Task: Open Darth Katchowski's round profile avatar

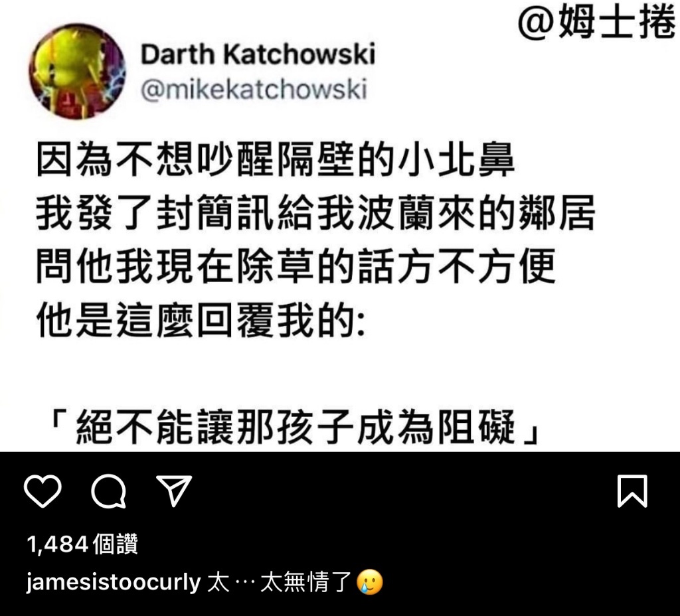Action: tap(77, 72)
